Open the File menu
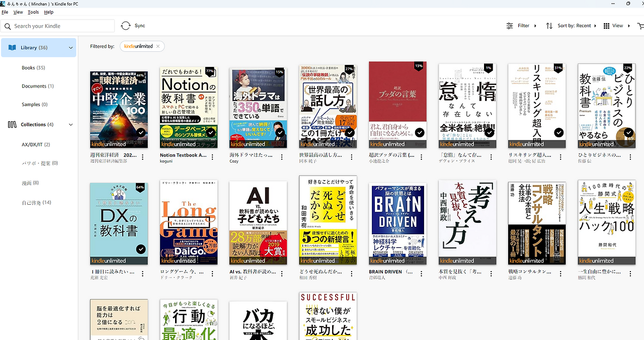 point(5,12)
